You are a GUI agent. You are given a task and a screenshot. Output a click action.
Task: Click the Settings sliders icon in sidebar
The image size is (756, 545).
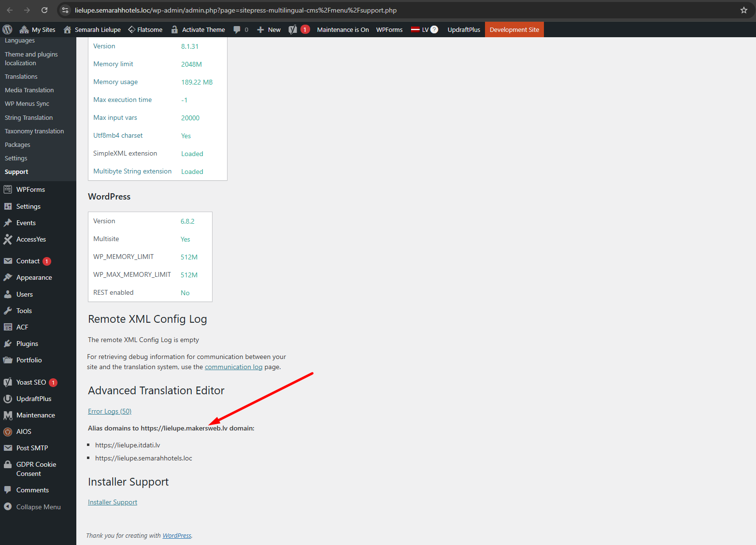(x=8, y=206)
